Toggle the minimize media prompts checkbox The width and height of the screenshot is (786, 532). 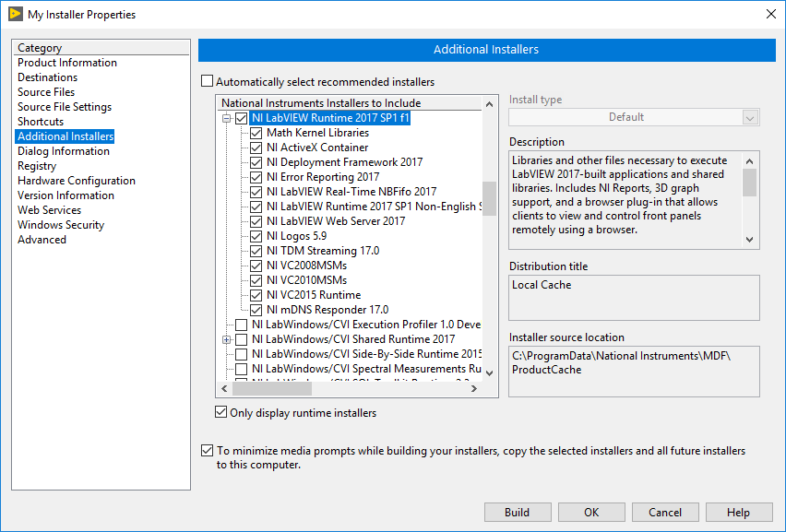(207, 450)
